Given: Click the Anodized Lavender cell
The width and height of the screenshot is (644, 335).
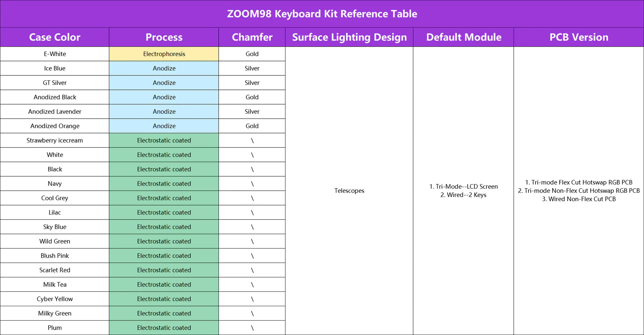Looking at the screenshot, I should [55, 112].
